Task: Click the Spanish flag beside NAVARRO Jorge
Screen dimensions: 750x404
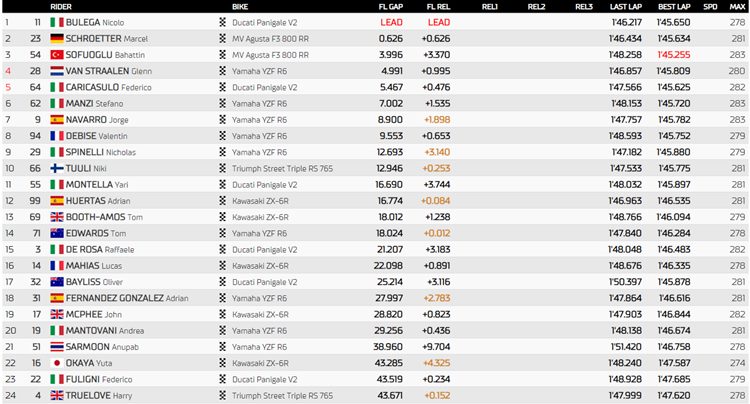Action: pyautogui.click(x=57, y=120)
